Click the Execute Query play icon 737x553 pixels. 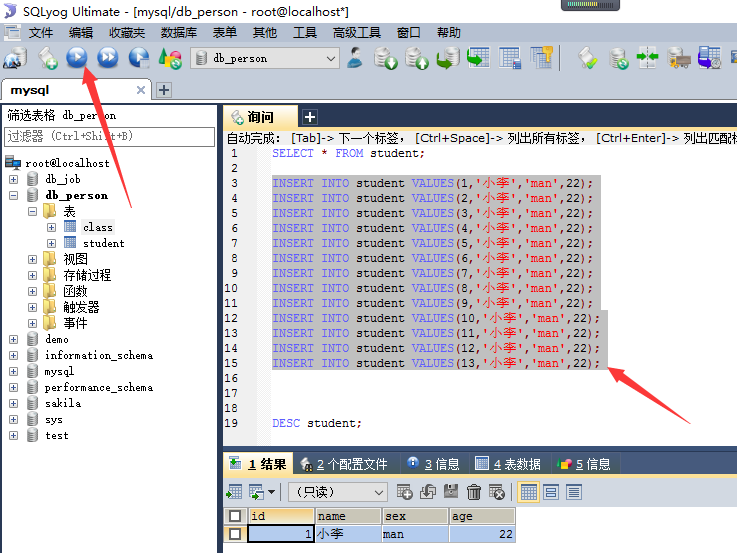pyautogui.click(x=77, y=58)
